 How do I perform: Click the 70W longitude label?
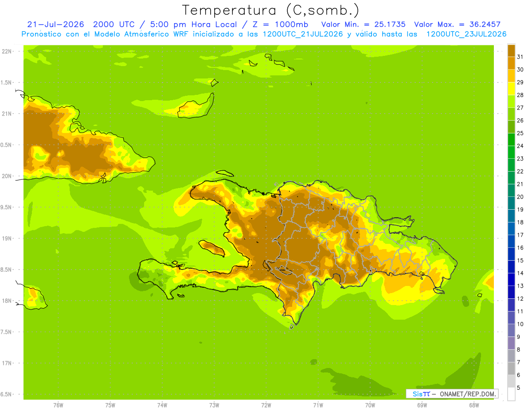click(370, 405)
